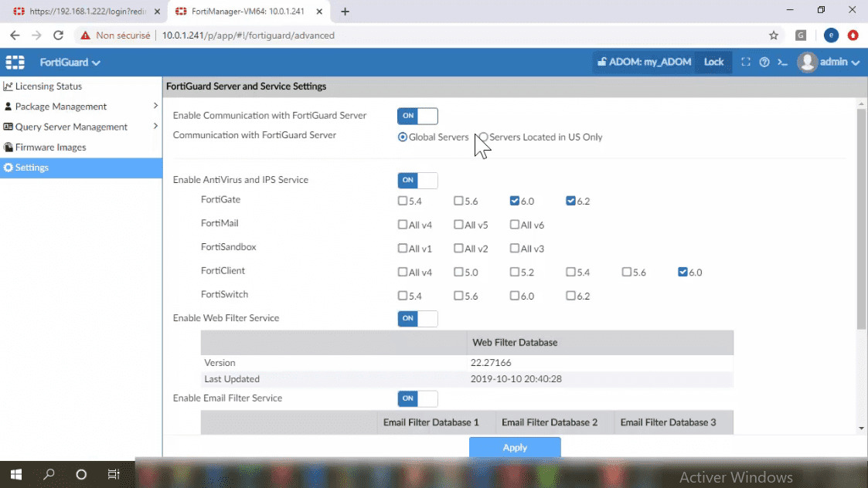This screenshot has width=868, height=488.
Task: Click the help question mark icon
Action: pos(765,62)
